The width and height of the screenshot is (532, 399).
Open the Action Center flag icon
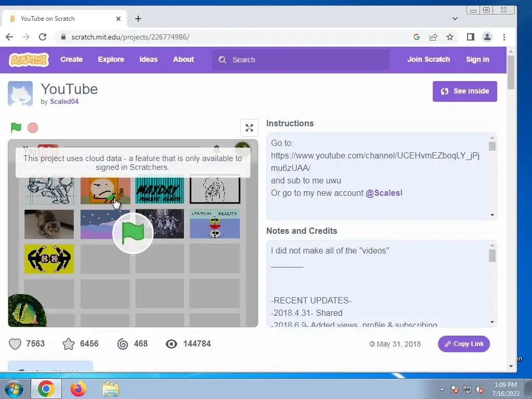tap(455, 390)
